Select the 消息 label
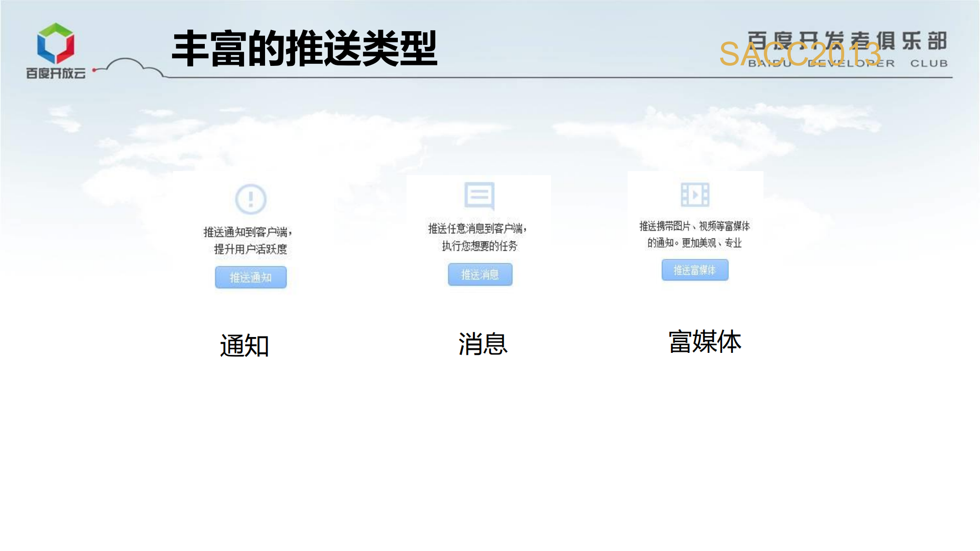 482,343
